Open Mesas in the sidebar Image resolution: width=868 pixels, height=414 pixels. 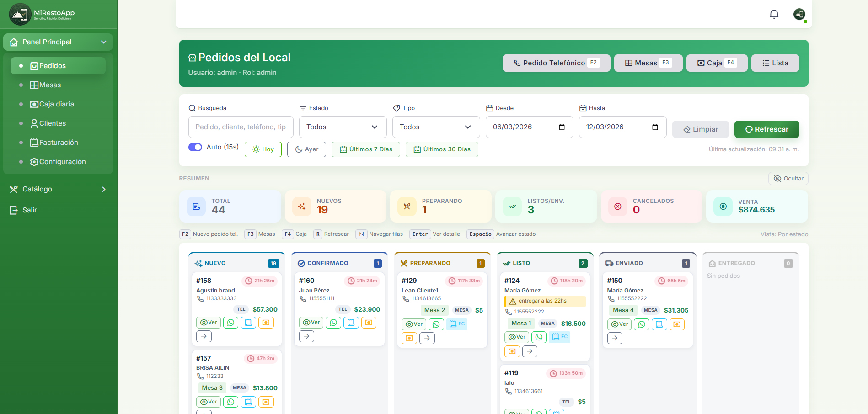58,85
